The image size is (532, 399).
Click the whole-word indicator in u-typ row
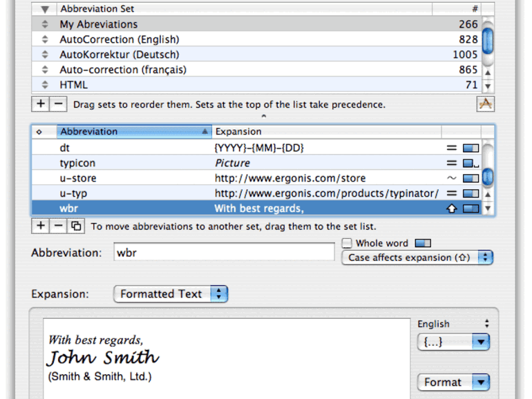point(471,193)
